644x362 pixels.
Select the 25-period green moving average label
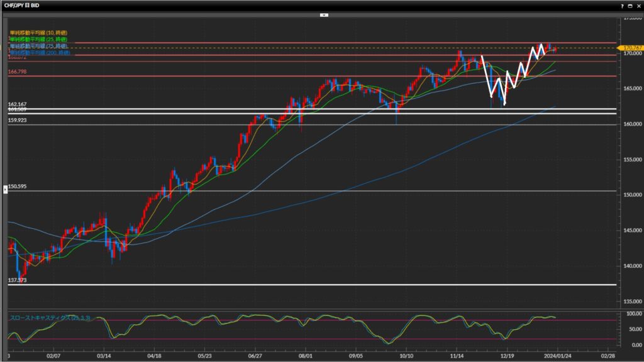(x=38, y=39)
